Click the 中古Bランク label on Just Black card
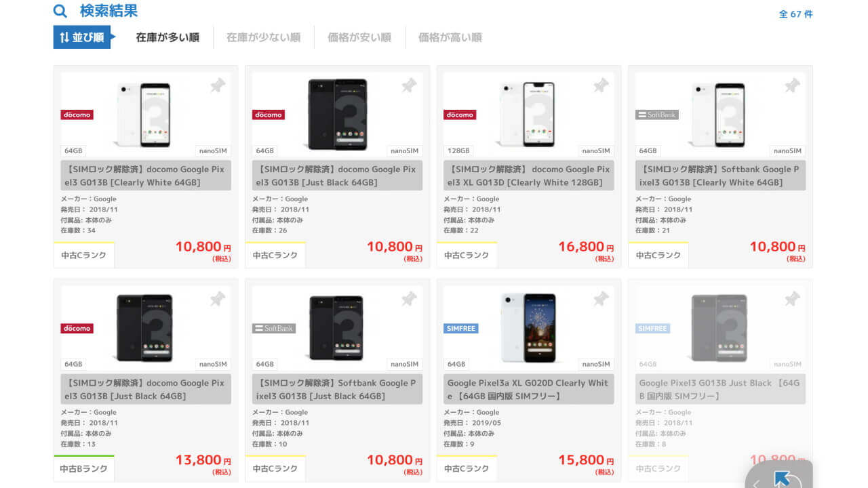The image size is (868, 488). pyautogui.click(x=84, y=468)
